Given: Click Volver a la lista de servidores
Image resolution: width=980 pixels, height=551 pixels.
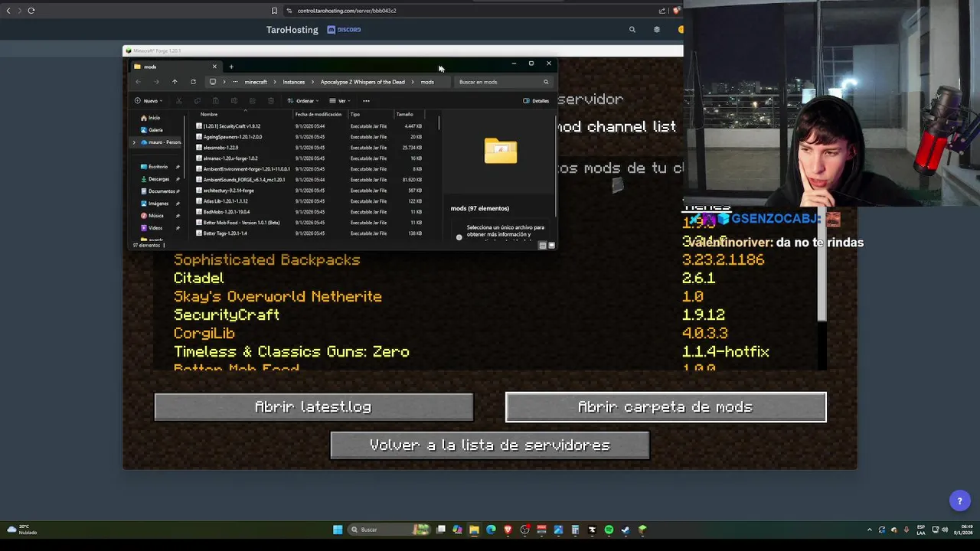Looking at the screenshot, I should click(490, 445).
